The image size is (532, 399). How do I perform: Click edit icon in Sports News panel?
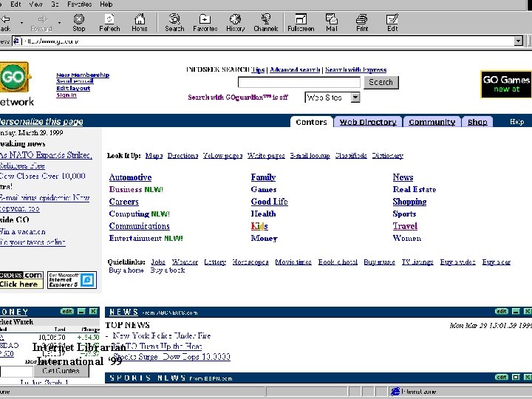pyautogui.click(x=502, y=377)
